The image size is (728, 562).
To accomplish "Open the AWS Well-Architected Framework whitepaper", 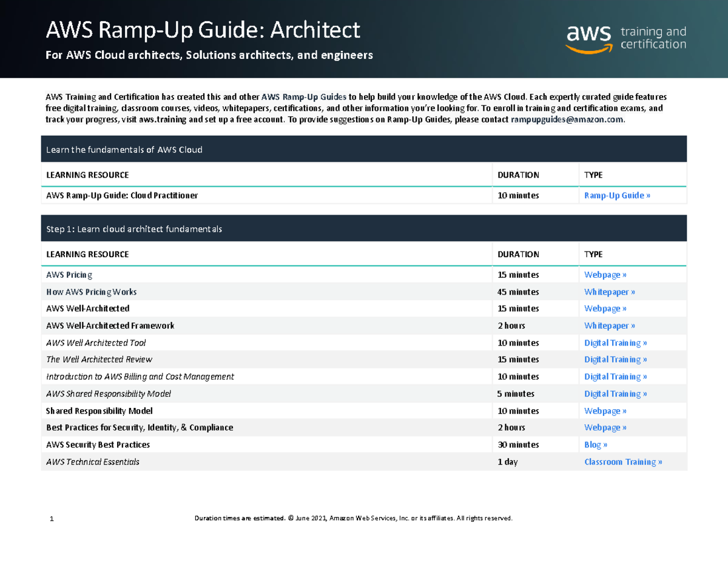I will (609, 326).
